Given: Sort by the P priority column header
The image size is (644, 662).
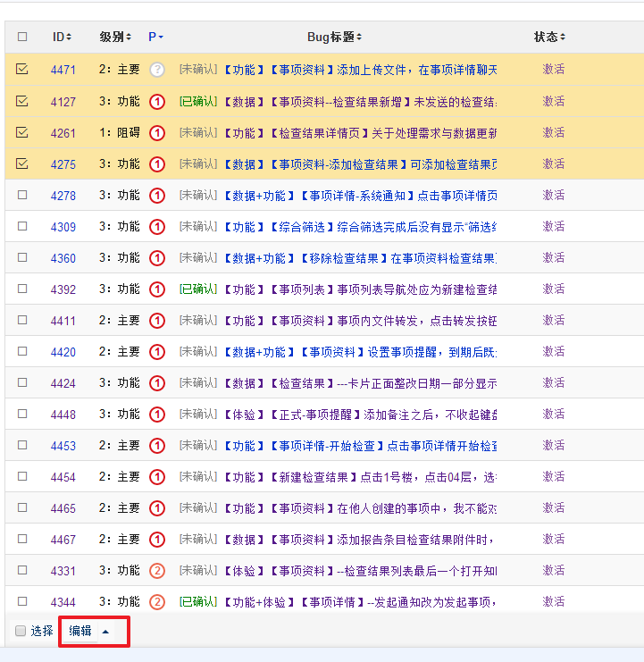Looking at the screenshot, I should coord(155,37).
